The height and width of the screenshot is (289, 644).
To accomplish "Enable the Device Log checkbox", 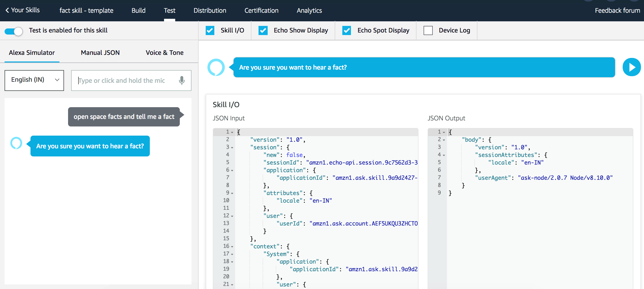I will tap(428, 30).
